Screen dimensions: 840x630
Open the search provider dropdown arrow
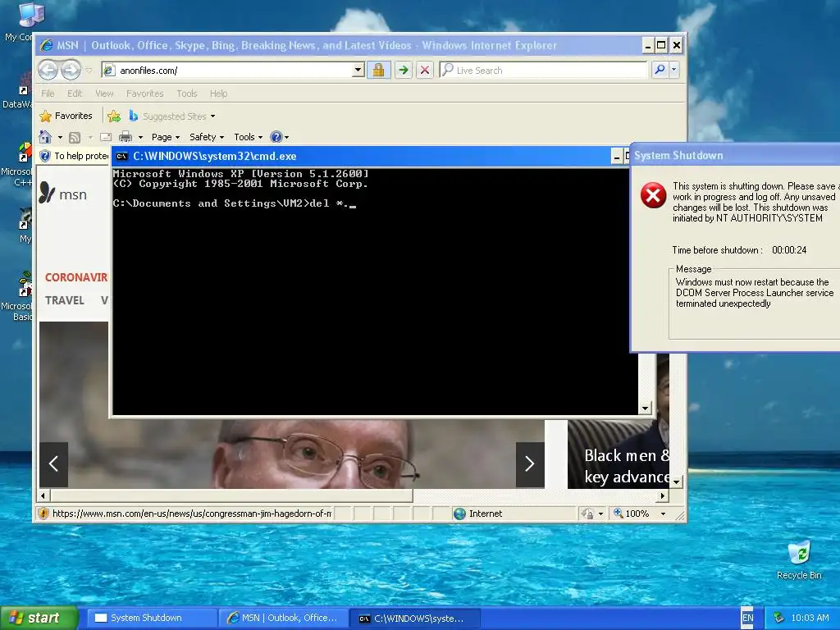(x=674, y=70)
